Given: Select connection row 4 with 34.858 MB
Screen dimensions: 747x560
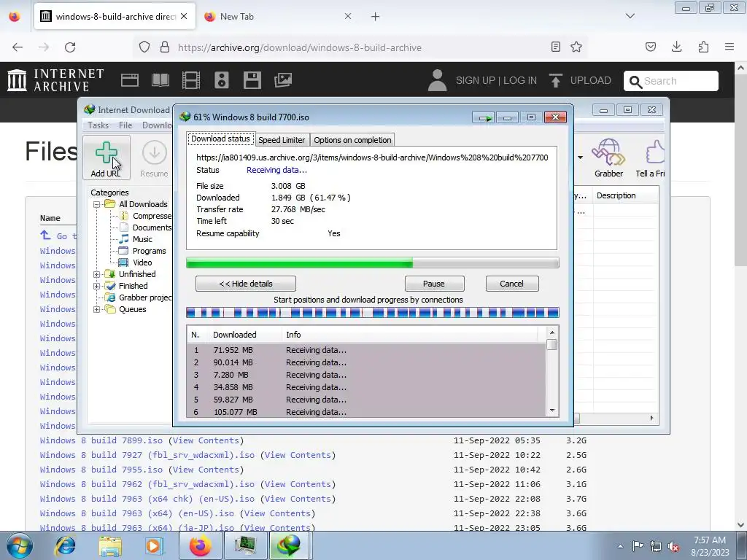Looking at the screenshot, I should point(366,387).
